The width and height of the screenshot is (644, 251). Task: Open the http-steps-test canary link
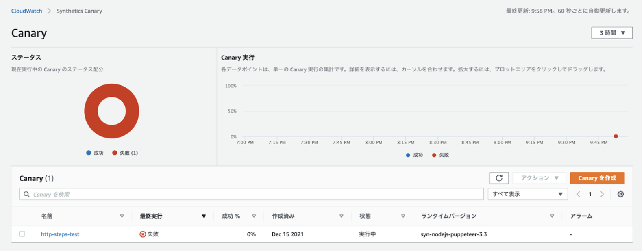click(60, 234)
